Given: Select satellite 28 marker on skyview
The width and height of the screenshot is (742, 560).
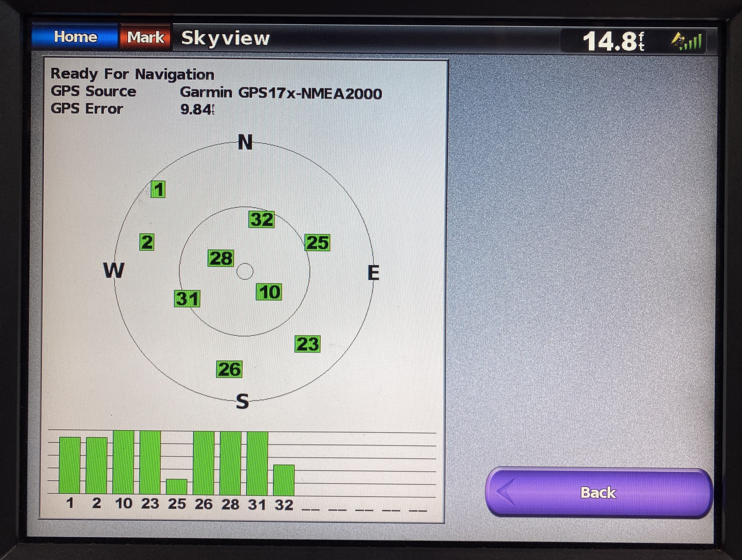Looking at the screenshot, I should (x=221, y=258).
